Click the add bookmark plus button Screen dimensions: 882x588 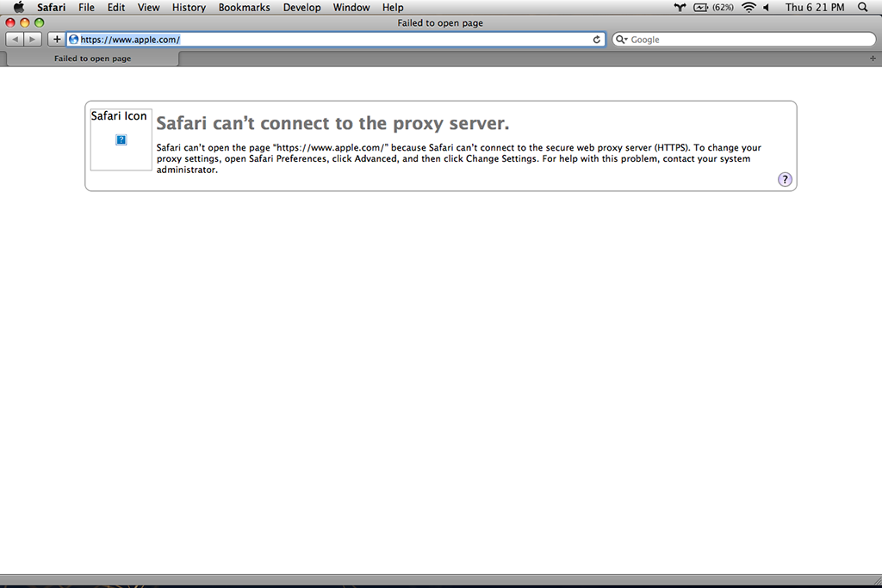56,40
